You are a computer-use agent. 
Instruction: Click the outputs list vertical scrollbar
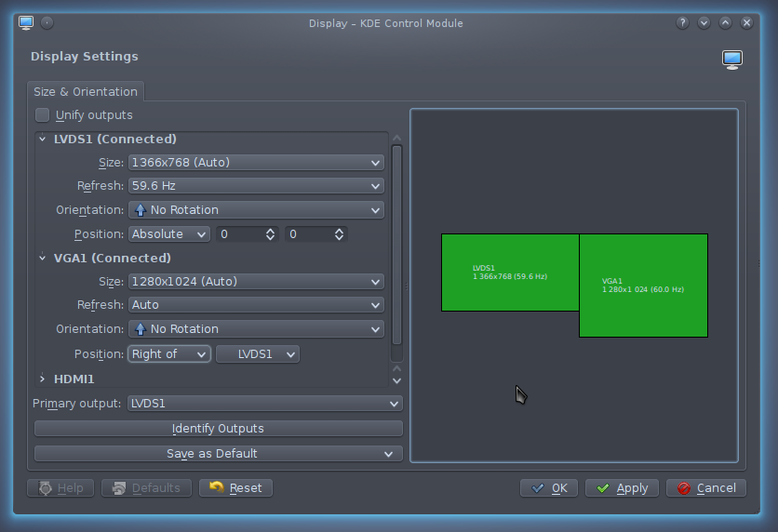(x=397, y=242)
